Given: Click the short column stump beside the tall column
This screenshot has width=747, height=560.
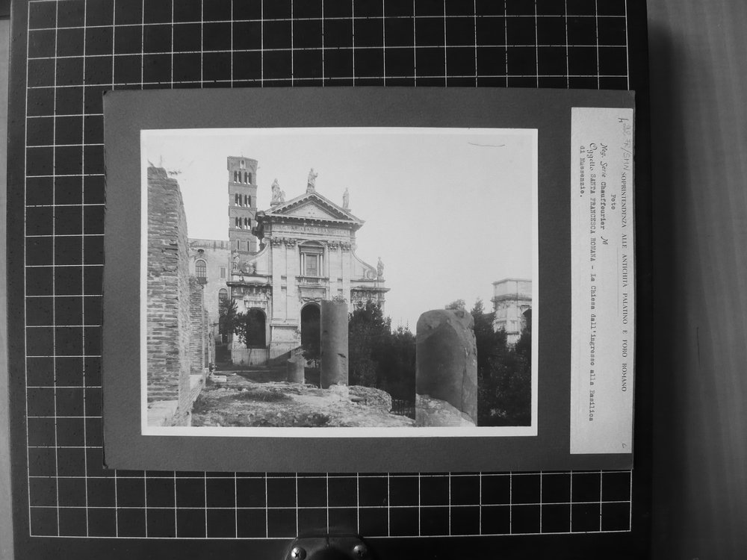Looking at the screenshot, I should click(x=295, y=370).
